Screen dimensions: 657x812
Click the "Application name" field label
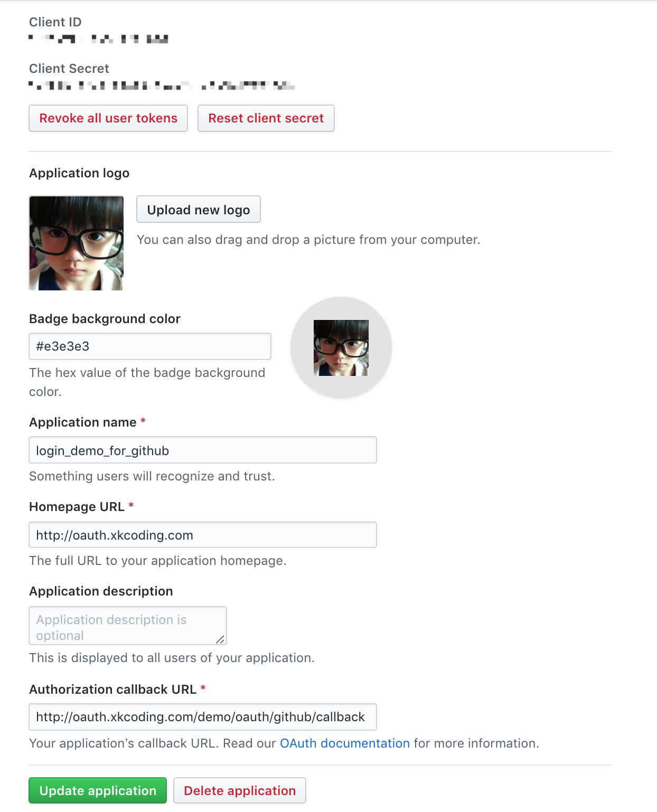click(x=83, y=422)
